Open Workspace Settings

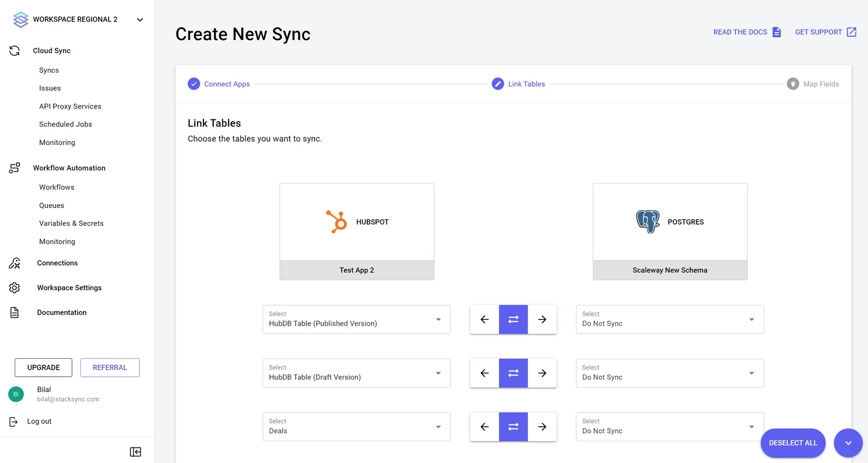tap(69, 288)
